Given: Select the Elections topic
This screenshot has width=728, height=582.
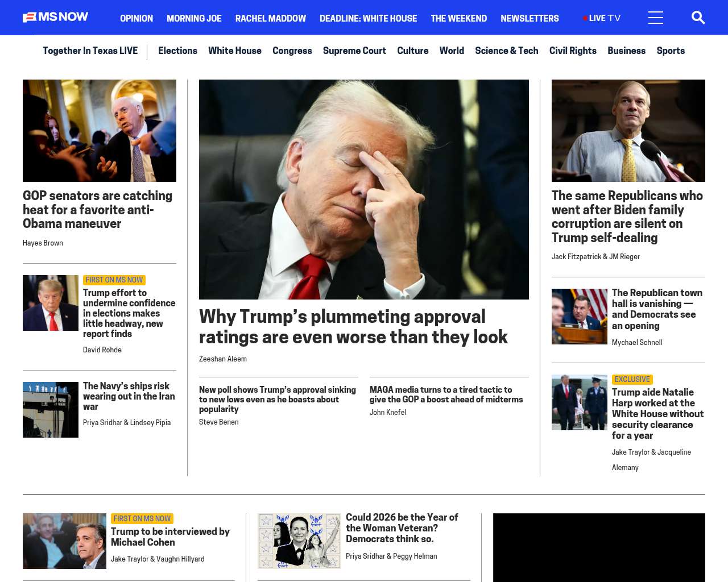Looking at the screenshot, I should (x=177, y=51).
